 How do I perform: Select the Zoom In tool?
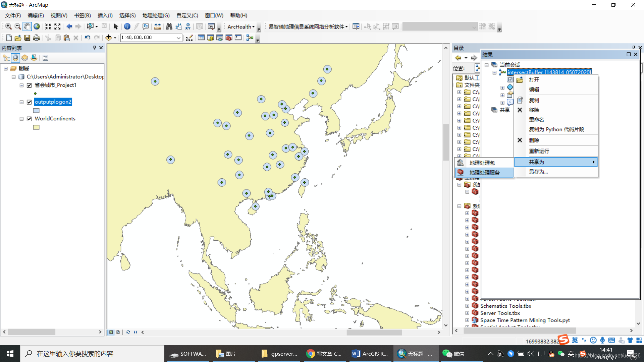[x=8, y=26]
